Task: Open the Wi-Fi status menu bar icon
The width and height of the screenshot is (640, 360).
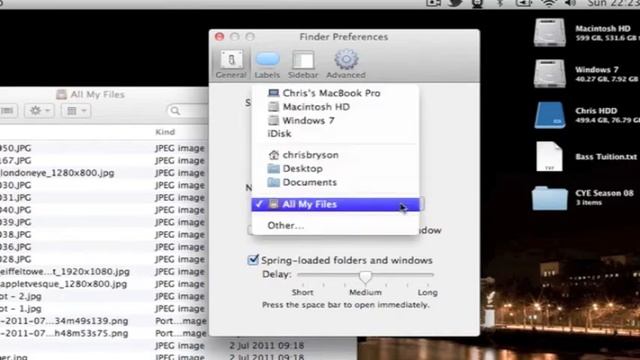Action: pos(550,3)
